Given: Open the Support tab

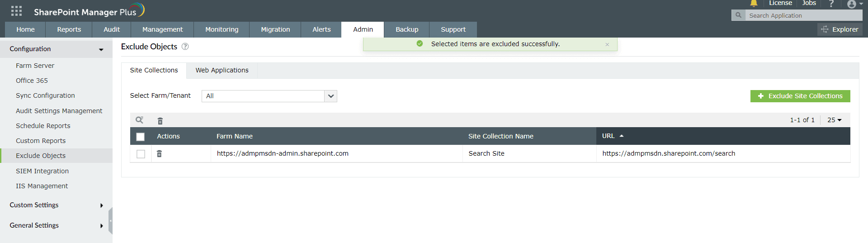Looking at the screenshot, I should point(453,29).
